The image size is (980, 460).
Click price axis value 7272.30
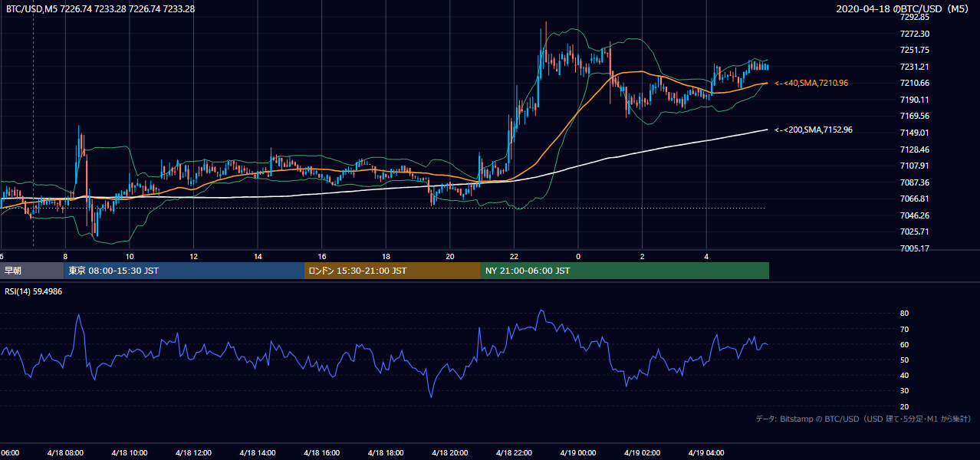915,34
